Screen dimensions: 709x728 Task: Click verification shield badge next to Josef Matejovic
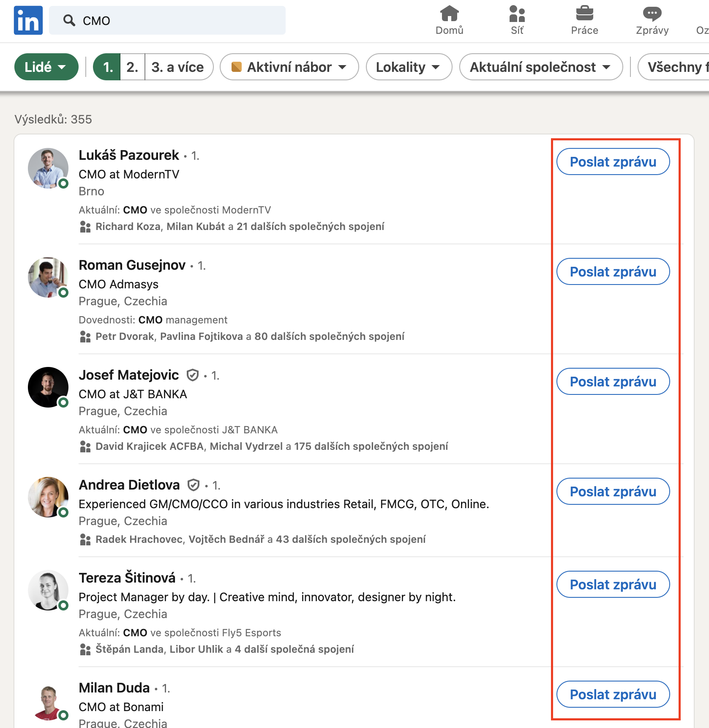click(x=193, y=375)
